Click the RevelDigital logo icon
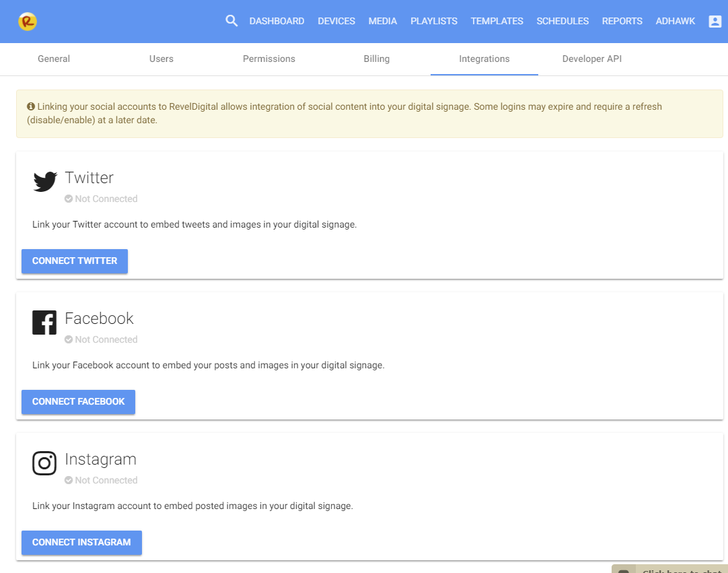This screenshot has width=728, height=573. [x=28, y=22]
